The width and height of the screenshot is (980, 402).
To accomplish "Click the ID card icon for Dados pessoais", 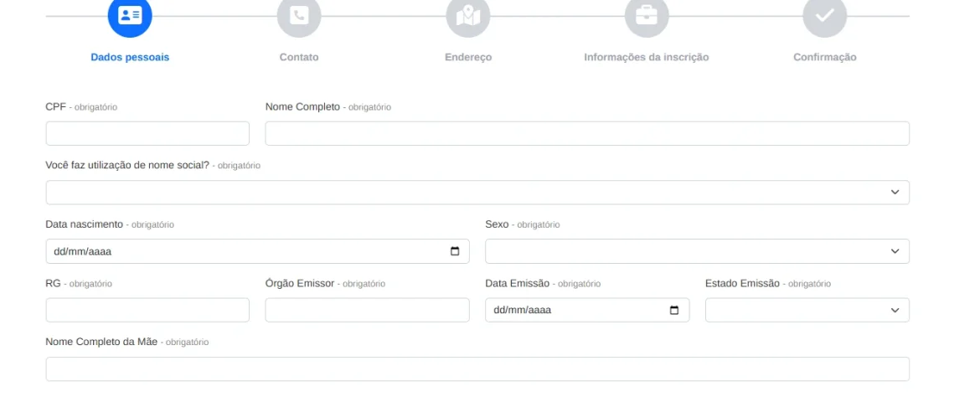I will pyautogui.click(x=130, y=16).
